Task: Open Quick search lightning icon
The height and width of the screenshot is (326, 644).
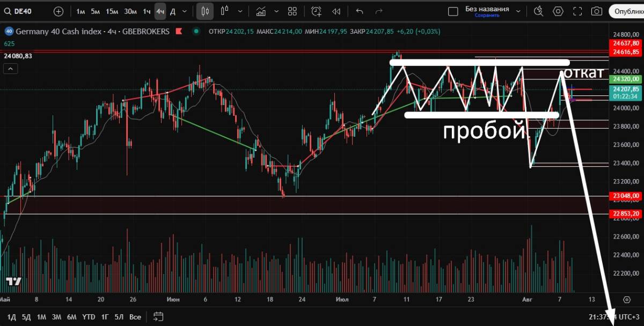Action: (538, 11)
